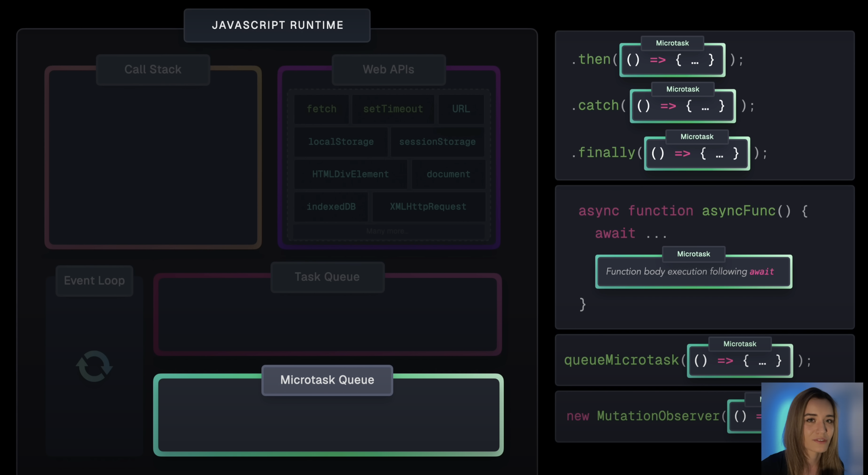Select the Function body execution following await box

tap(693, 272)
